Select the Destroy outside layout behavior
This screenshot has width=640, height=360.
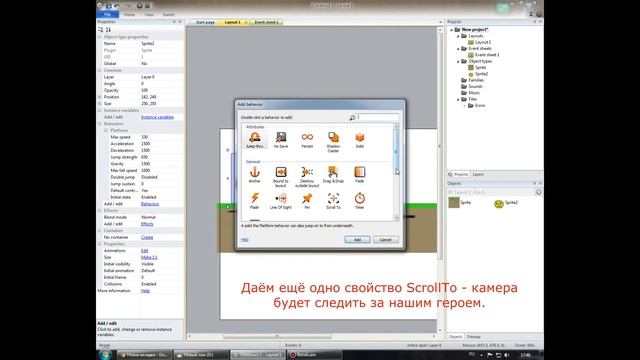pyautogui.click(x=307, y=176)
